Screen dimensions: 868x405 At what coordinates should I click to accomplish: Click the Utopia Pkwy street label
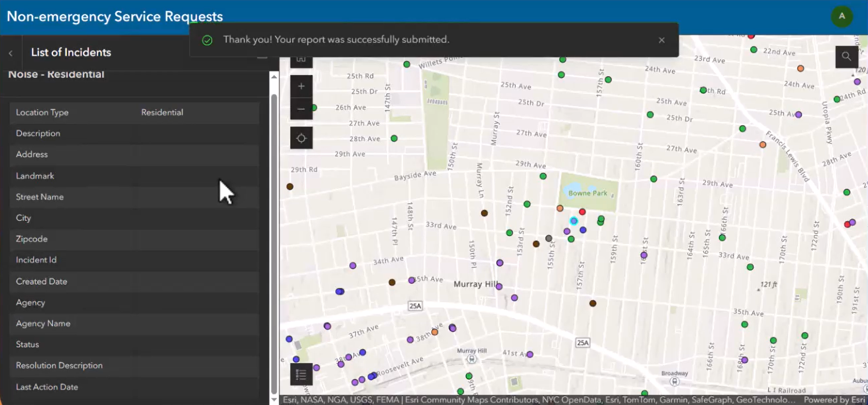click(826, 122)
